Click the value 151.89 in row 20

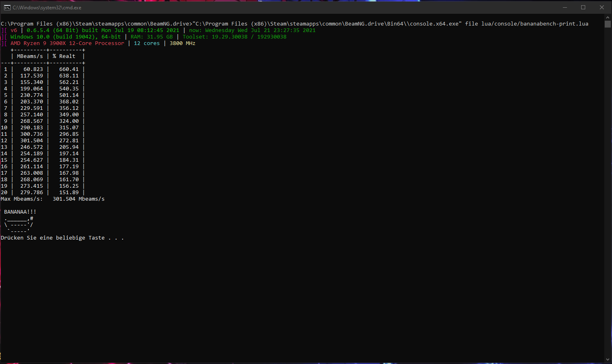69,193
